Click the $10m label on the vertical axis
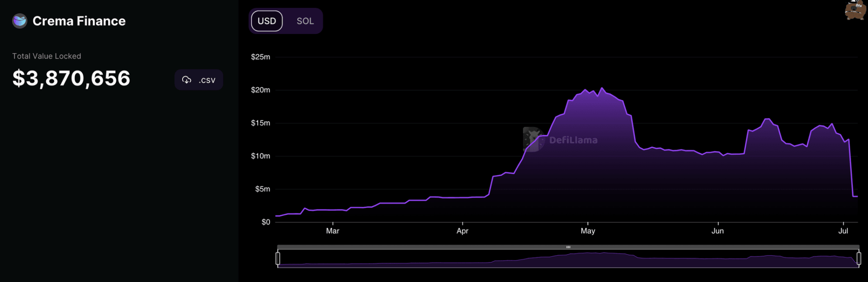The height and width of the screenshot is (282, 868). point(260,156)
